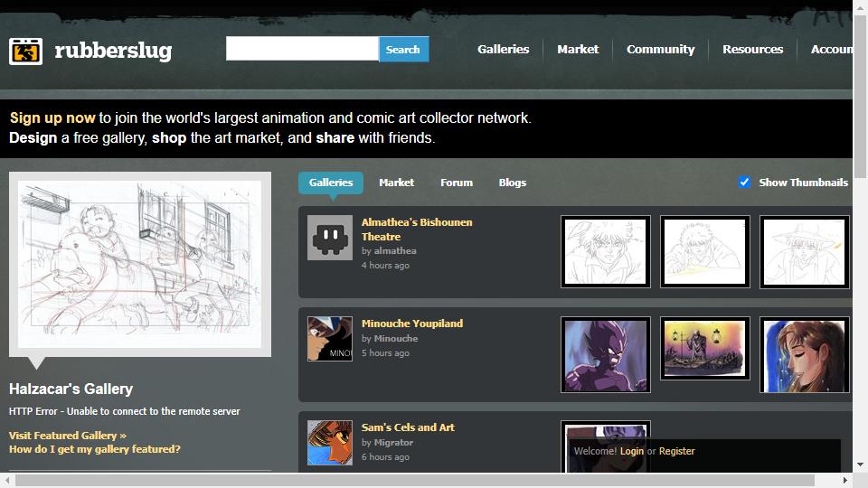Click the vertical scrollbar thumb
Image resolution: width=868 pixels, height=488 pixels.
click(860, 97)
